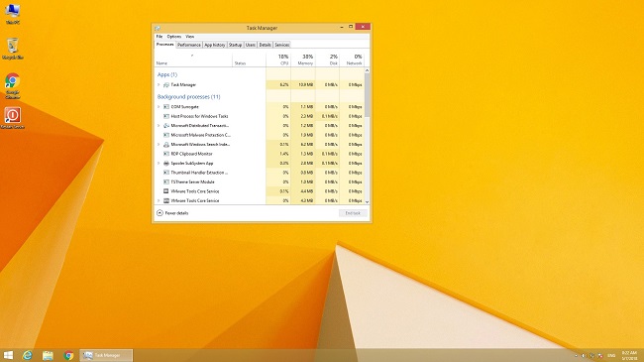Expand the Spooler SubSystem App process

159,164
